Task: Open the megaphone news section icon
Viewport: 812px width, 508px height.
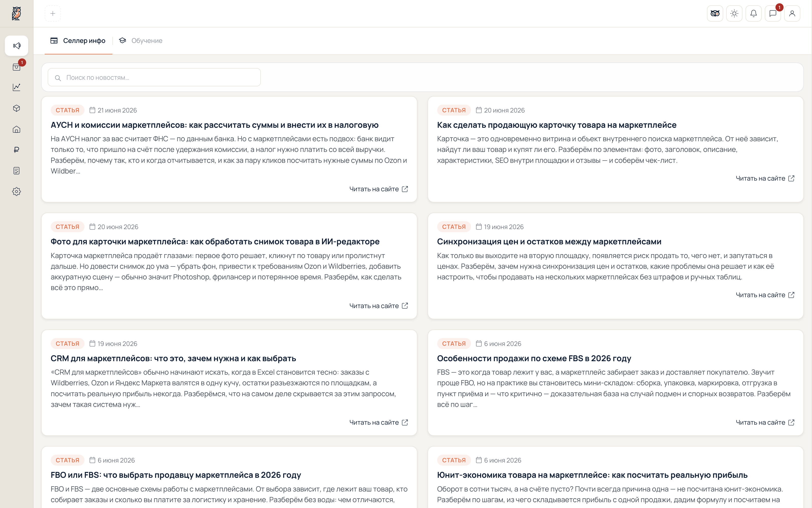Action: pos(16,46)
